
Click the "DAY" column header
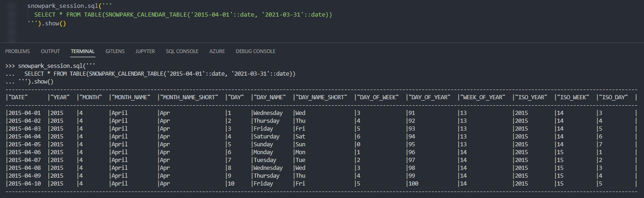(235, 97)
